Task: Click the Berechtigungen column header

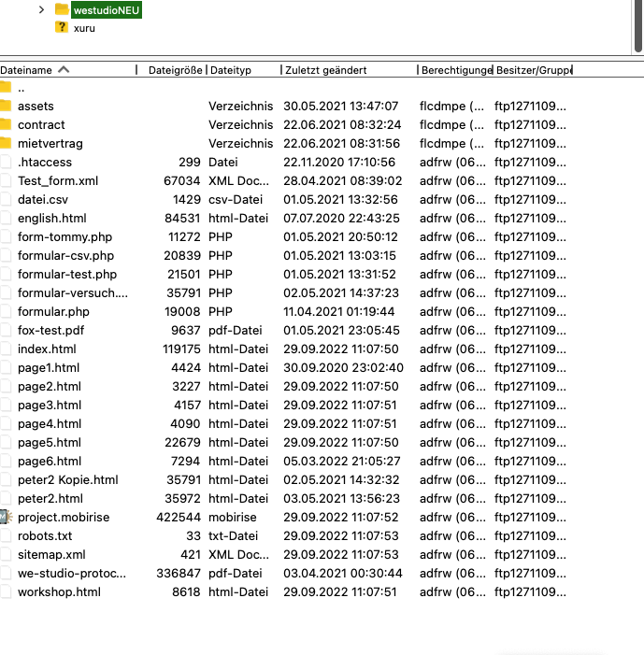Action: pyautogui.click(x=456, y=70)
